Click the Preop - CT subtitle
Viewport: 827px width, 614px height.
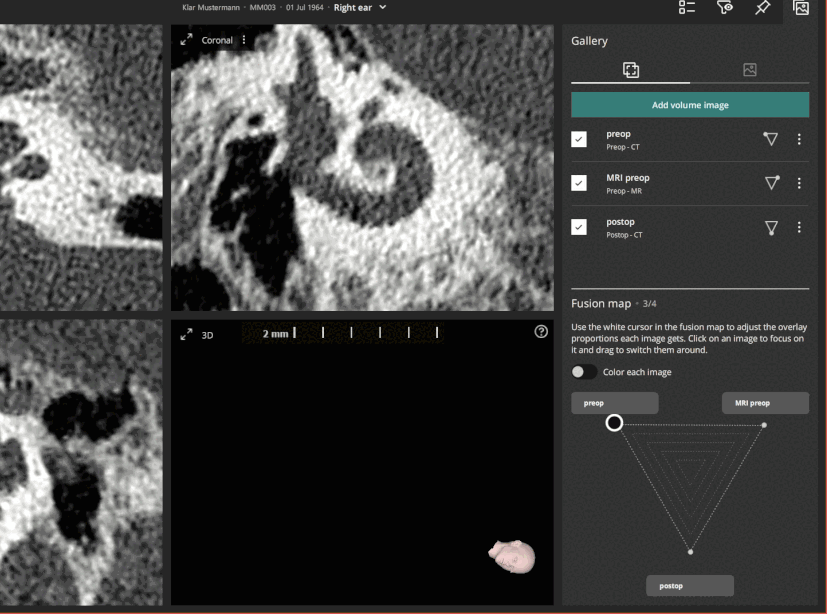(x=622, y=147)
